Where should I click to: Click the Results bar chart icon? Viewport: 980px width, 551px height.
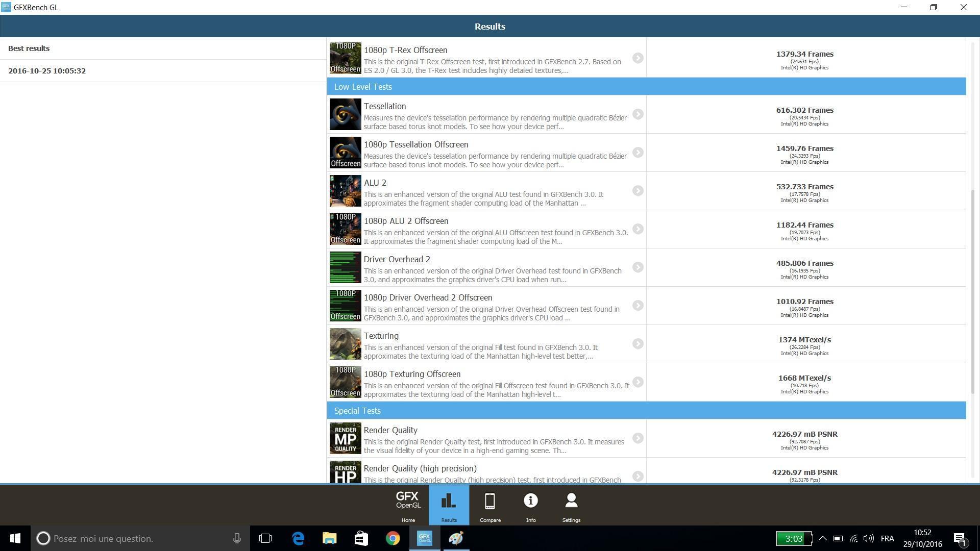click(449, 501)
